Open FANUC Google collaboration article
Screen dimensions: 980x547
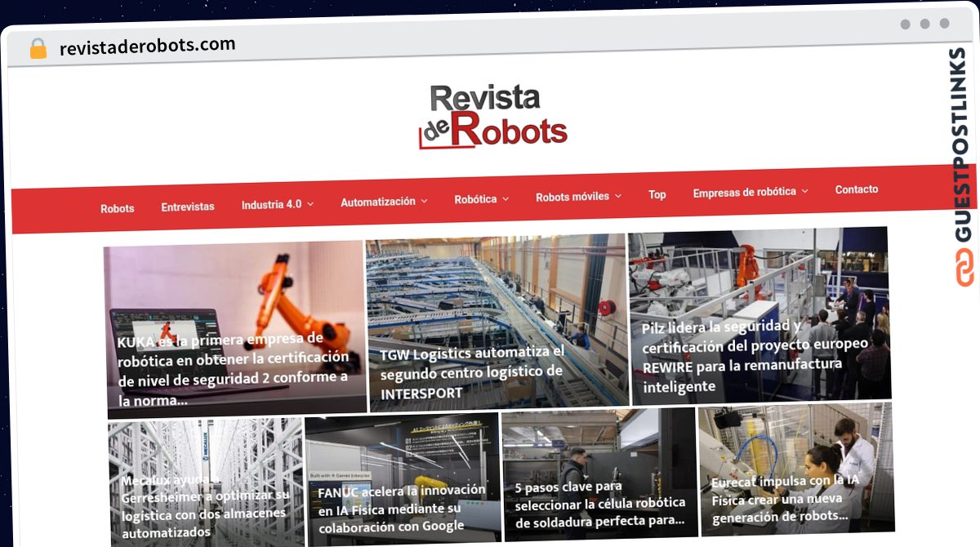coord(402,507)
